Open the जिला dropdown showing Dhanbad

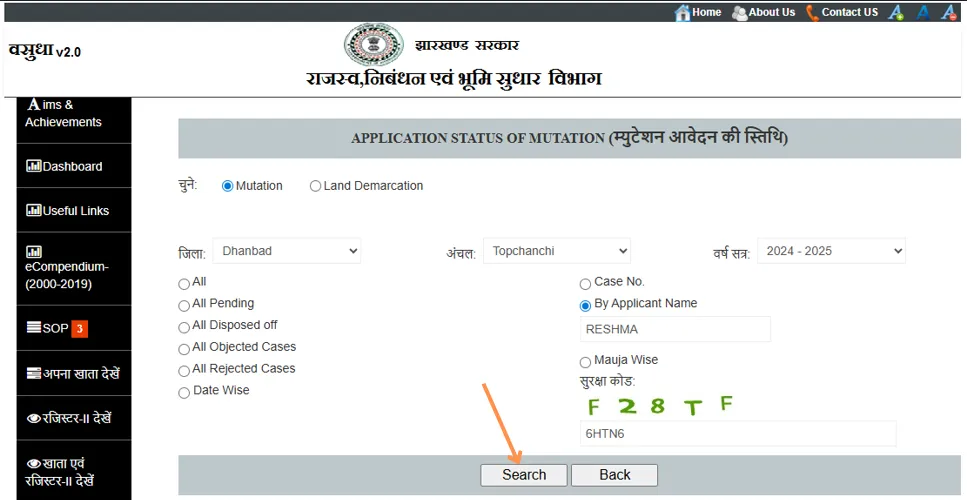pos(287,251)
